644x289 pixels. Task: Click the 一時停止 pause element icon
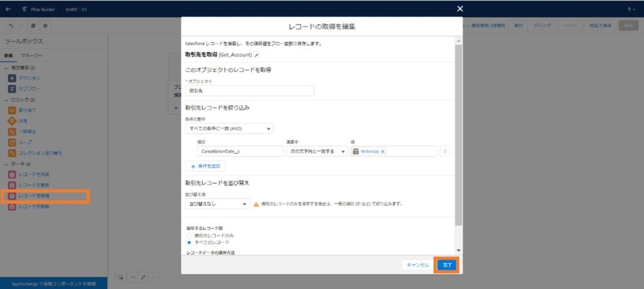click(12, 131)
